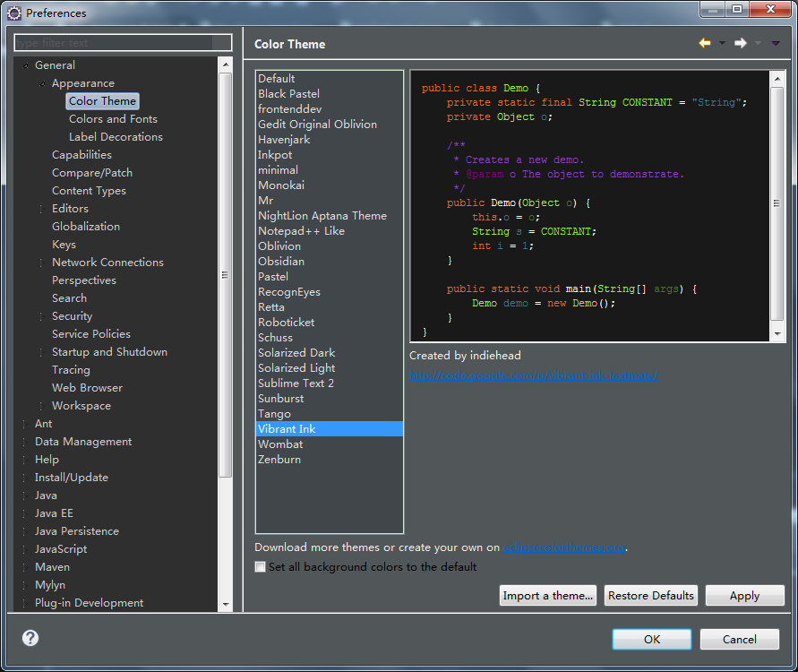Toggle 'Set all background colors to default' checkbox
The image size is (798, 672).
coord(261,567)
